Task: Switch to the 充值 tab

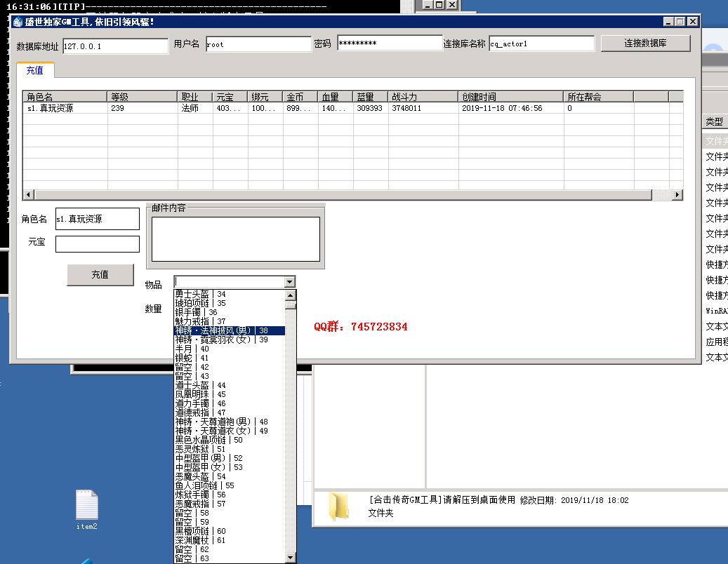Action: coord(35,70)
